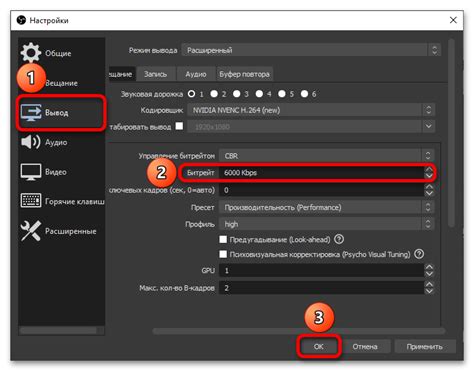
Task: Click the Отмена button
Action: coord(365,347)
